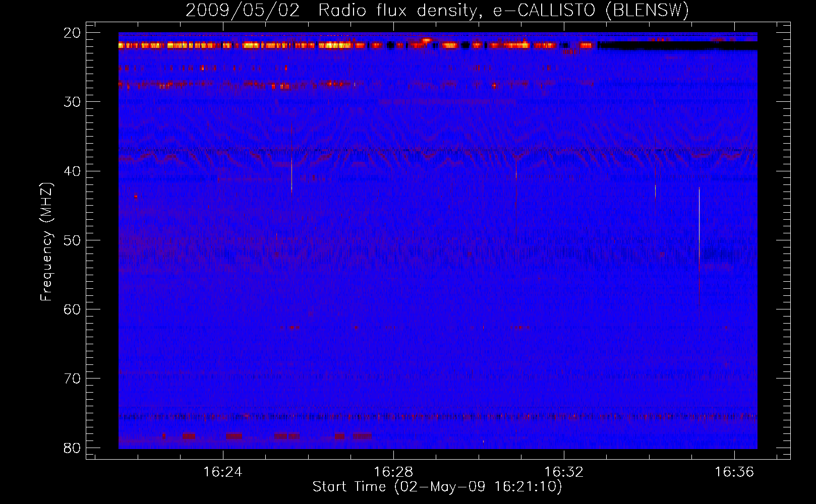Click the 20 MHz frequency tick label
This screenshot has height=504, width=816.
click(x=73, y=33)
